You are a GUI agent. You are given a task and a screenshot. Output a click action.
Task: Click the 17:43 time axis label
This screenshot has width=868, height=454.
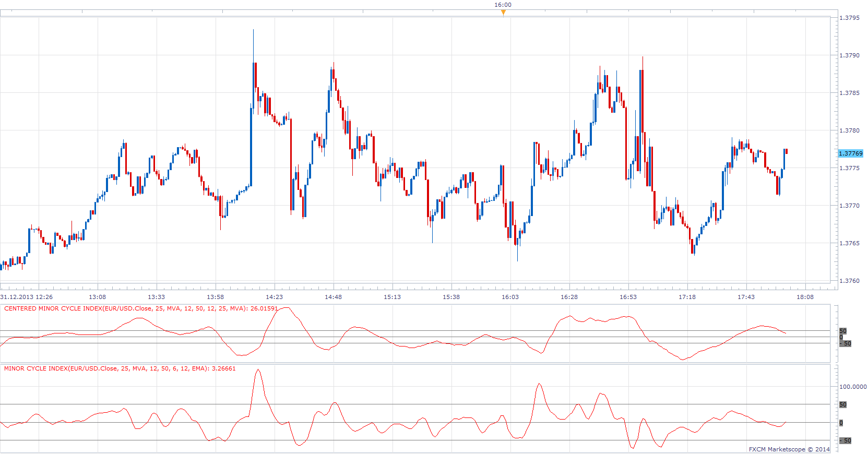coord(746,297)
